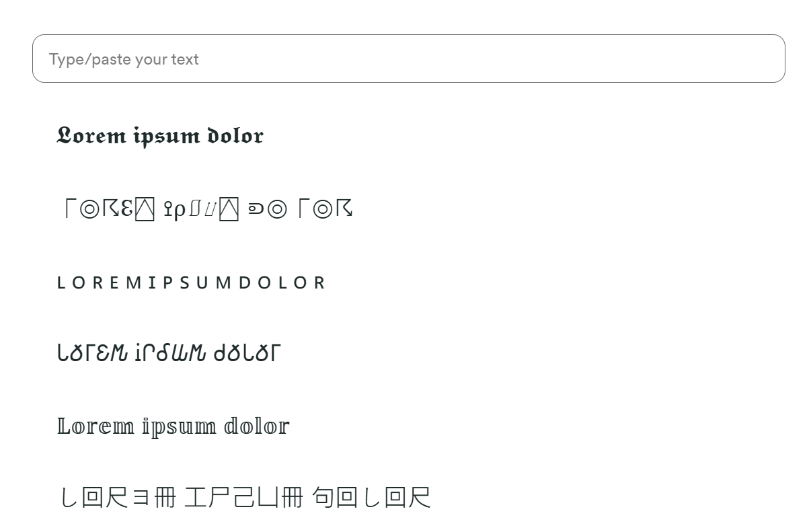Image resolution: width=811 pixels, height=532 pixels.
Task: Click the first word in the Japanese-style block row
Action: click(x=118, y=498)
